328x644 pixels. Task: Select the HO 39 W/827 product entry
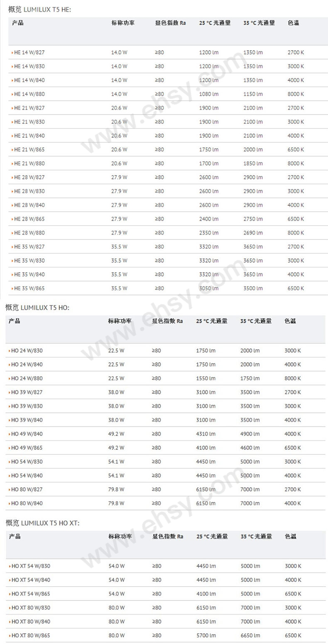pos(27,392)
